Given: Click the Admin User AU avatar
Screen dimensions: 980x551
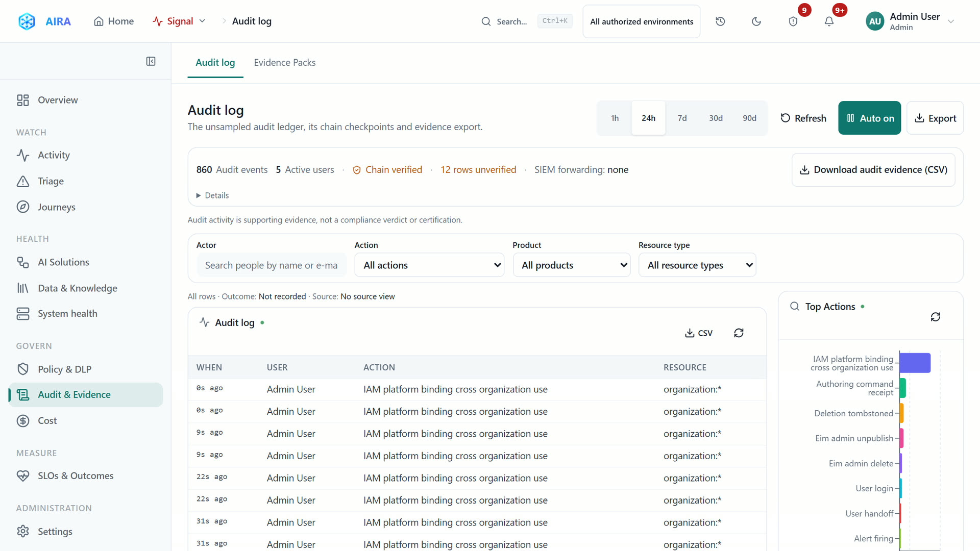Looking at the screenshot, I should (x=875, y=21).
